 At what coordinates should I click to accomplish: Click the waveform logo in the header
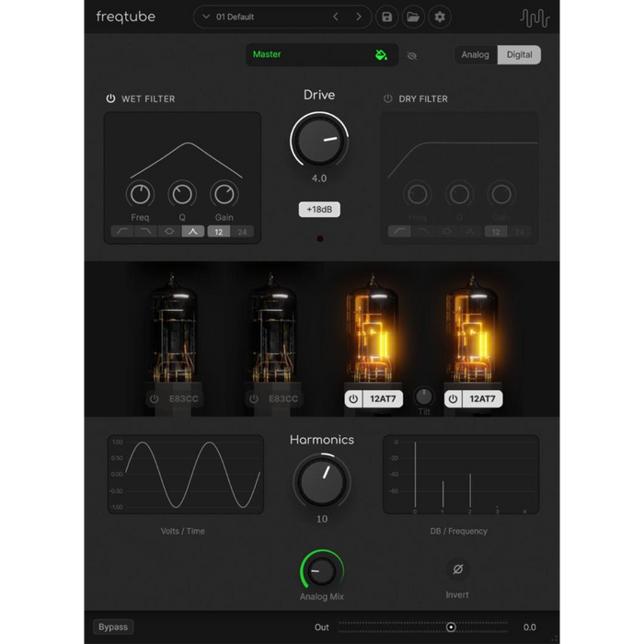tap(535, 17)
